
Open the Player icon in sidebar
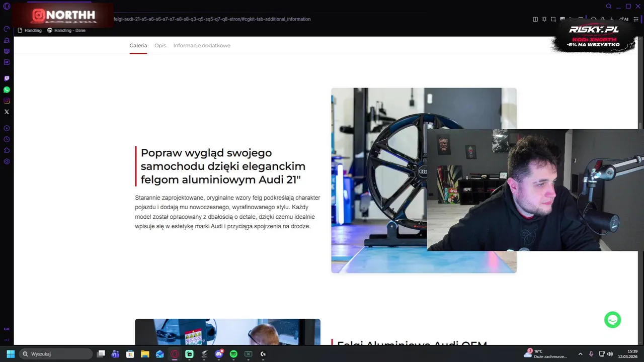point(7,128)
